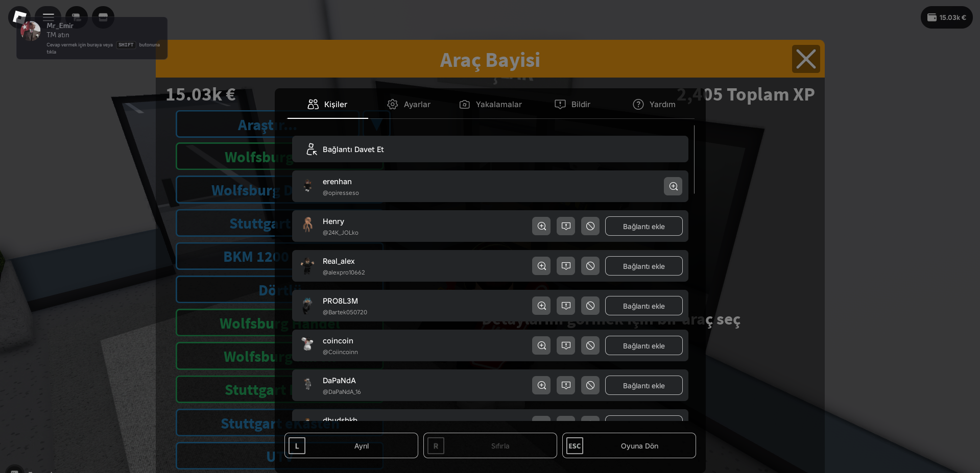980x473 pixels.
Task: Click the username @opiresseso
Action: pos(341,193)
